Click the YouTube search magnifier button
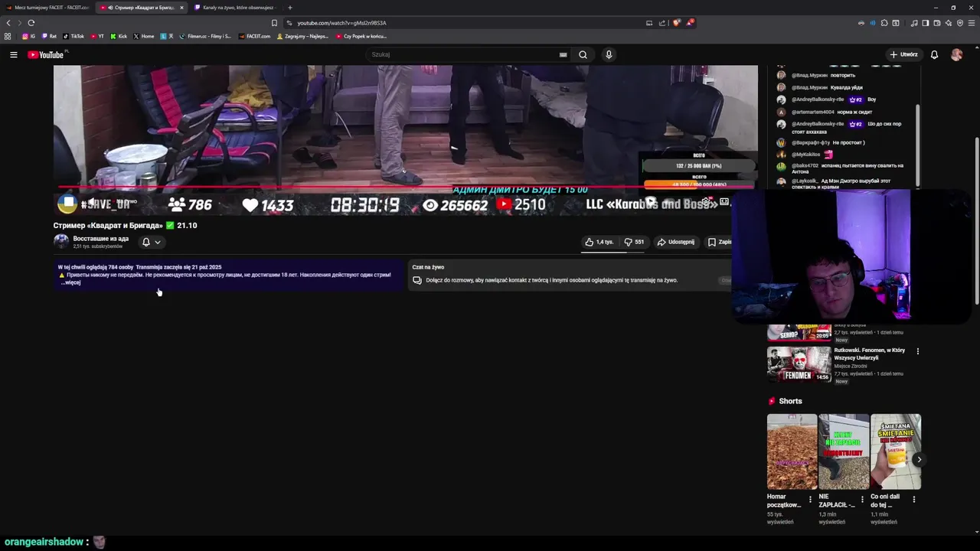The height and width of the screenshot is (551, 980). [583, 54]
